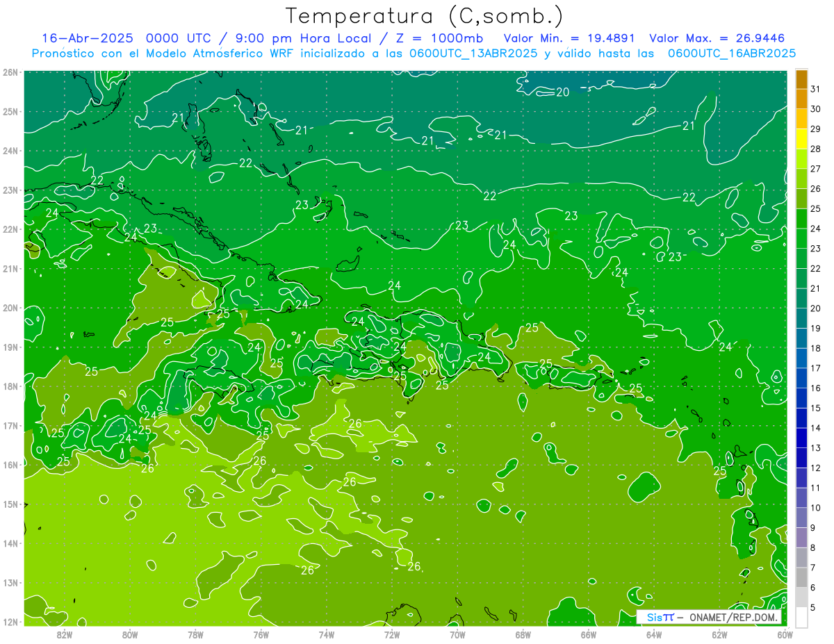The image size is (834, 644).
Task: Click the chart title "Temperatura (C,somb.)"
Action: 425,16
